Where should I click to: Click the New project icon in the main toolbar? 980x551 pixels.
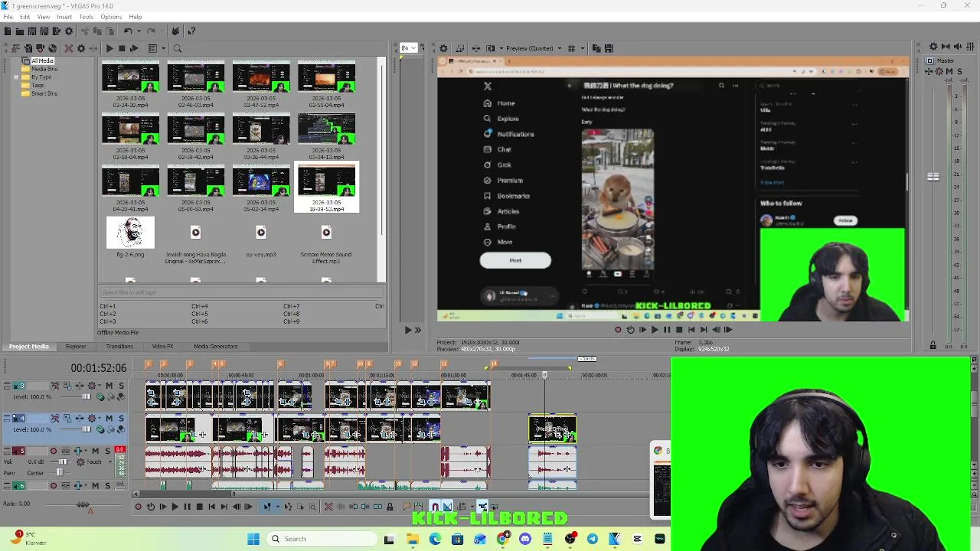7,31
